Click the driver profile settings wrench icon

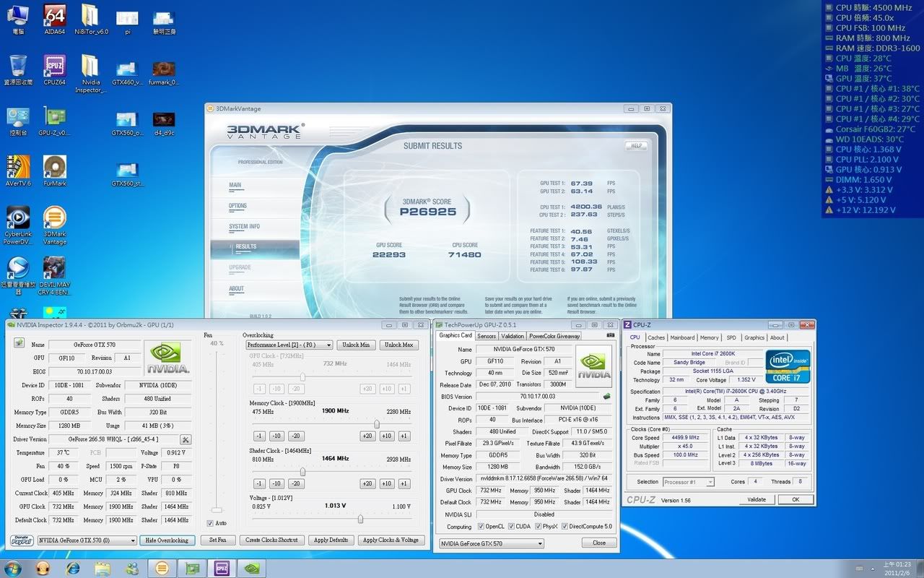pos(186,439)
